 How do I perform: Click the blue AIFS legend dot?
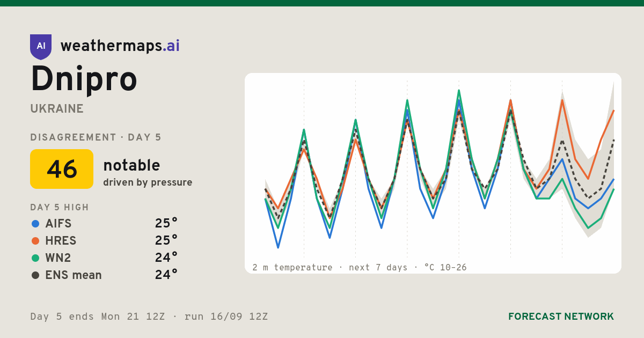click(x=35, y=223)
